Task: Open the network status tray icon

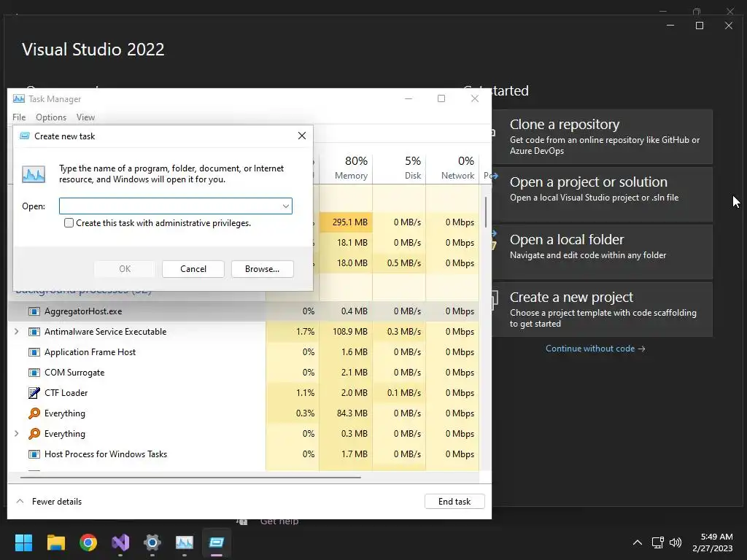Action: pyautogui.click(x=658, y=542)
